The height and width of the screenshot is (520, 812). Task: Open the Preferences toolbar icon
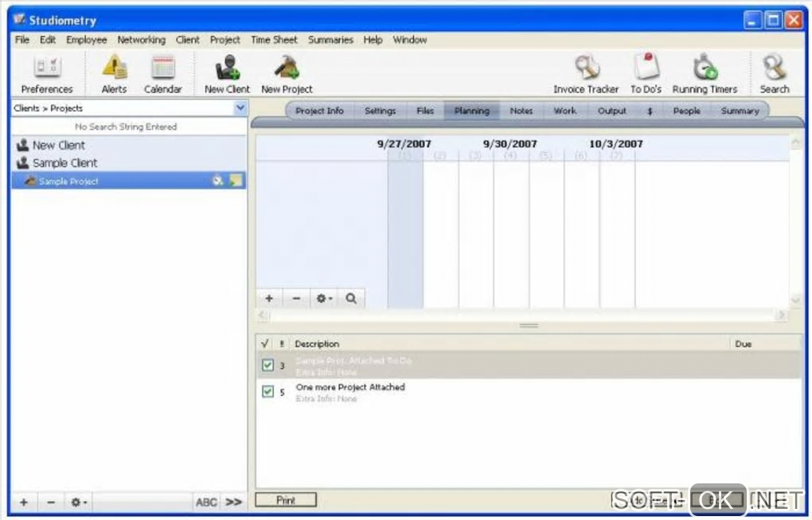click(x=47, y=75)
